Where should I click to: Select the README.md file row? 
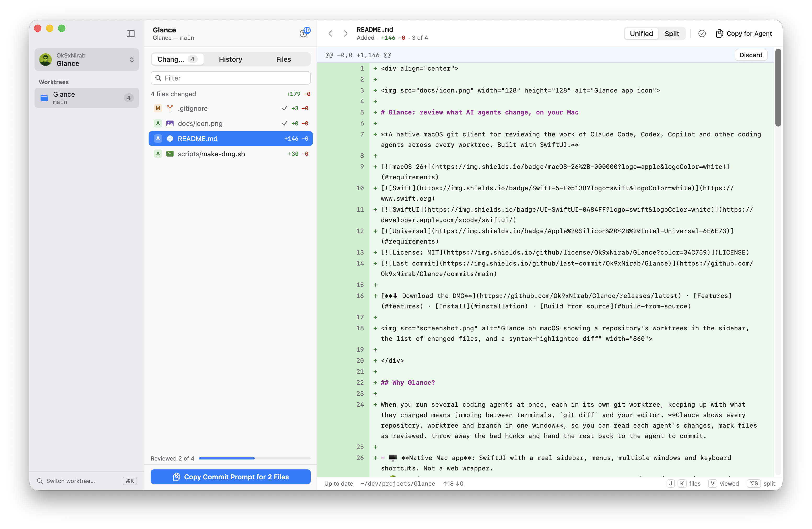pos(231,139)
